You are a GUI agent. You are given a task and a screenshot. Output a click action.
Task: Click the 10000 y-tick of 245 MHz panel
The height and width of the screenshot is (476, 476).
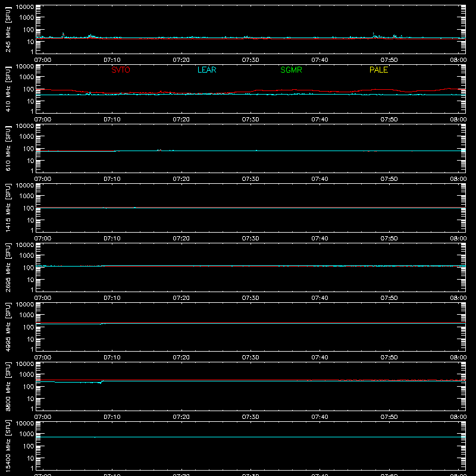coord(25,7)
